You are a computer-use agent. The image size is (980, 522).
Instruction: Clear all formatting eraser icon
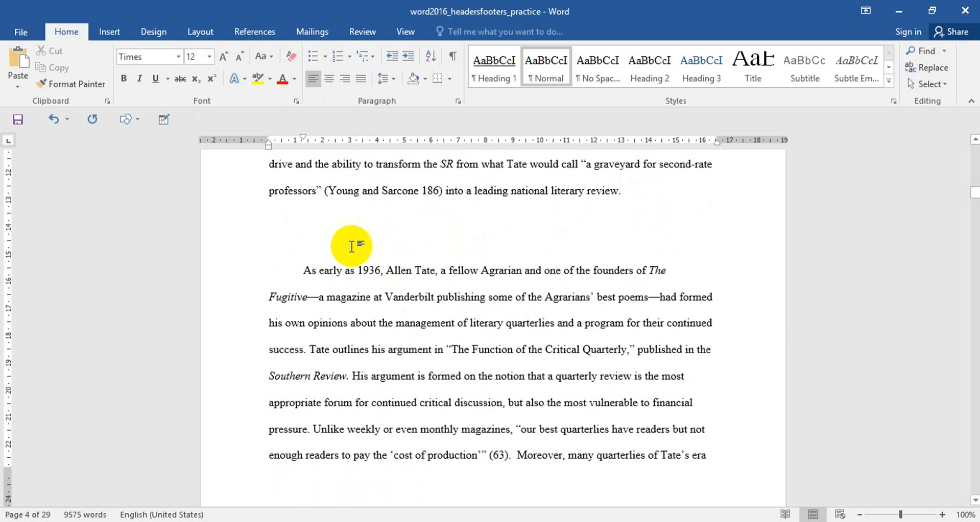pos(291,57)
